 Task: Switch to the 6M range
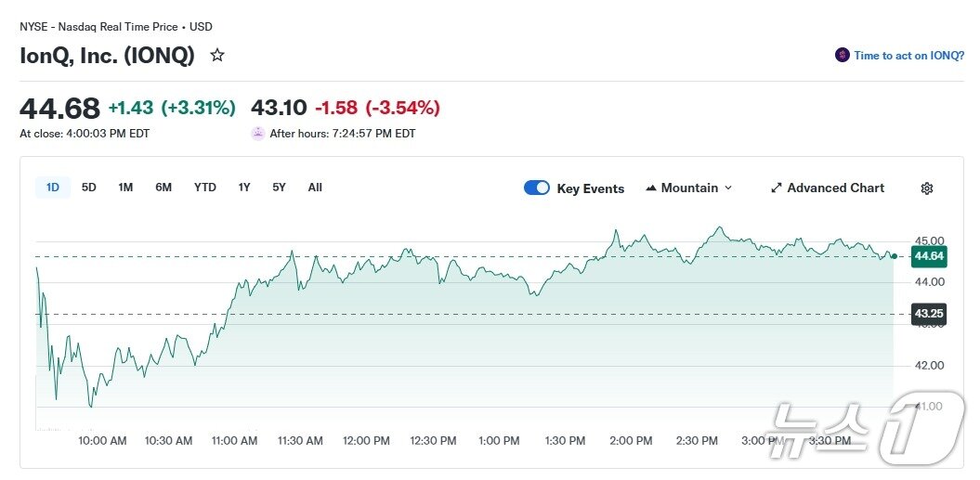163,188
